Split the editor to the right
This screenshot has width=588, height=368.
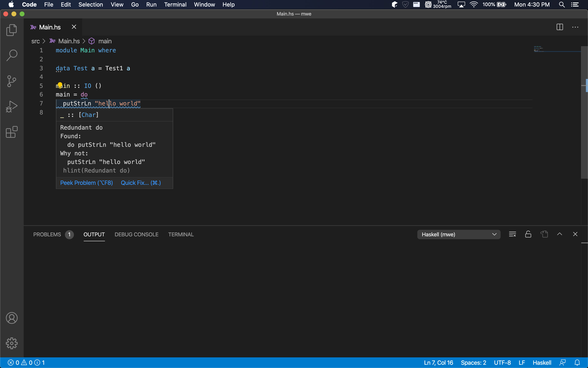[x=560, y=27]
